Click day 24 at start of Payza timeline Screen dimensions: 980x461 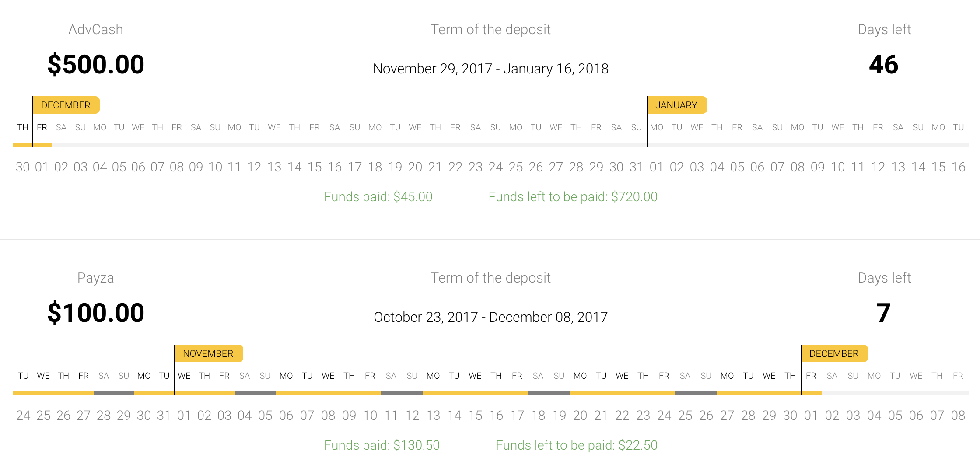(x=23, y=415)
